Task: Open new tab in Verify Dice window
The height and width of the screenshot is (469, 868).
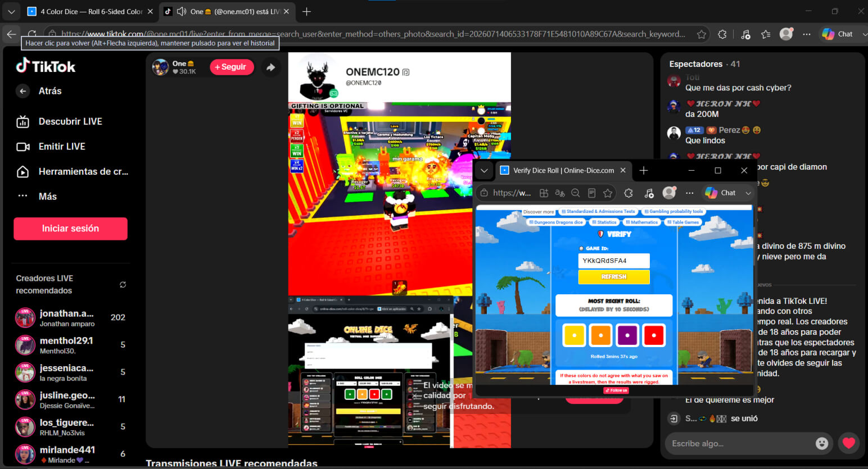Action: pyautogui.click(x=644, y=170)
